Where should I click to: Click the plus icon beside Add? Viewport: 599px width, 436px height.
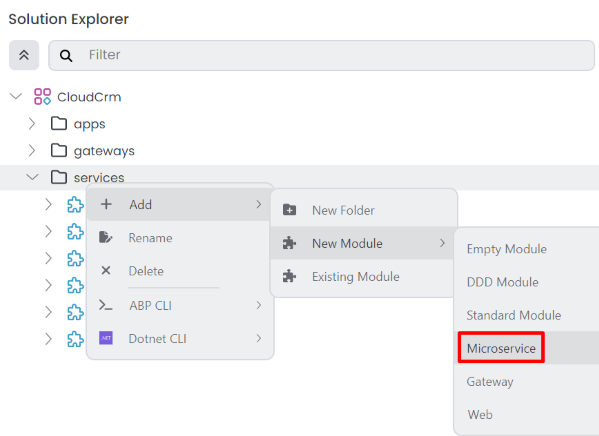pyautogui.click(x=106, y=204)
